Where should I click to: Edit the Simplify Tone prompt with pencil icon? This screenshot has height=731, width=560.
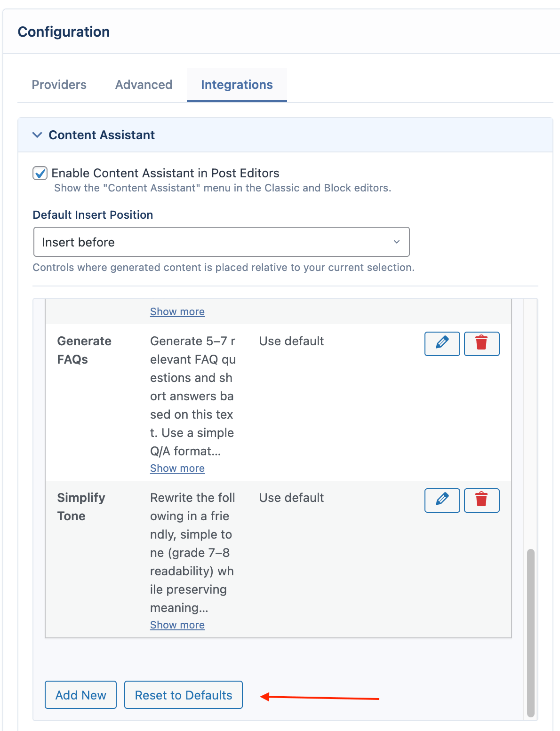point(442,500)
